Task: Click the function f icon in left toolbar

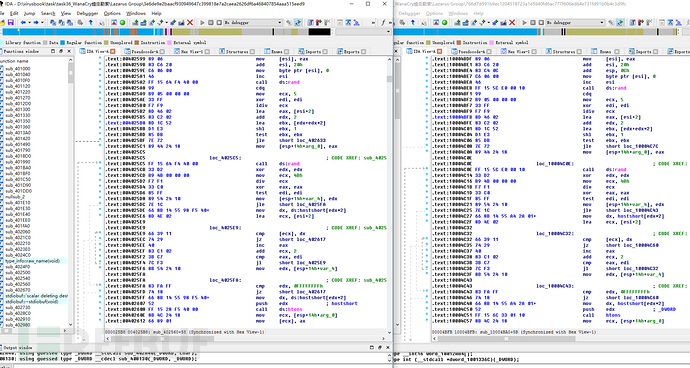Action: pos(383,22)
